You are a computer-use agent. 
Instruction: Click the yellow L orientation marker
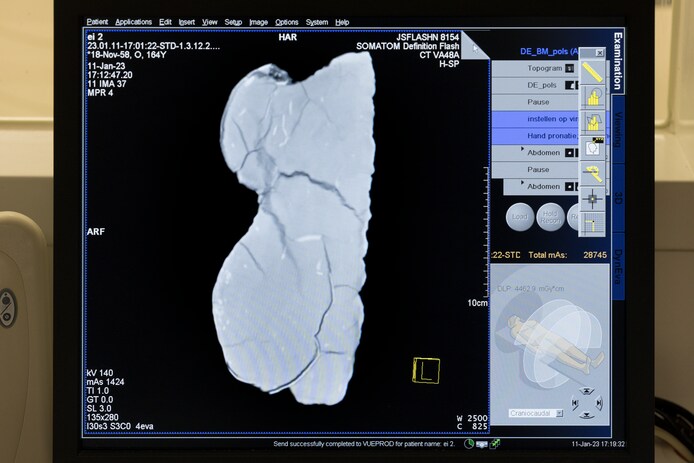(426, 370)
